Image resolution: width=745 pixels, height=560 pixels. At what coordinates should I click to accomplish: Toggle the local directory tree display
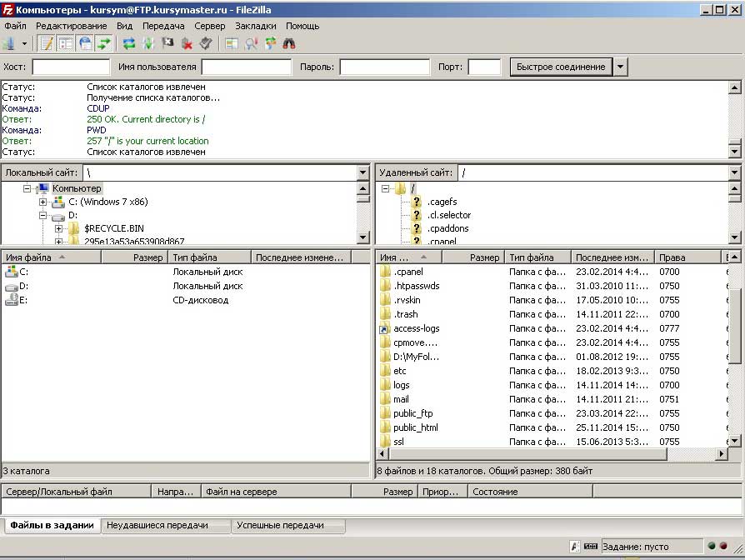66,43
